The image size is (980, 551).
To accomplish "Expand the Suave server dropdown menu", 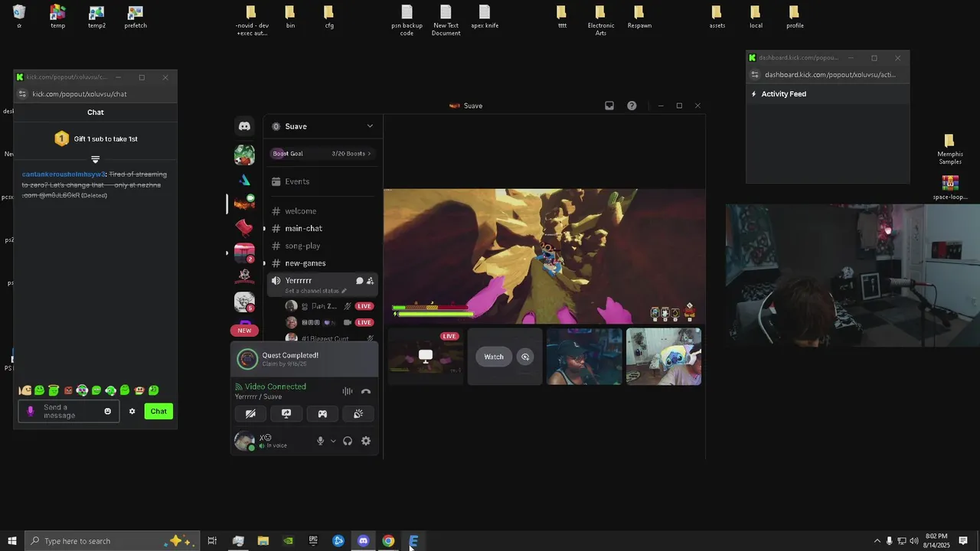I will [x=370, y=126].
